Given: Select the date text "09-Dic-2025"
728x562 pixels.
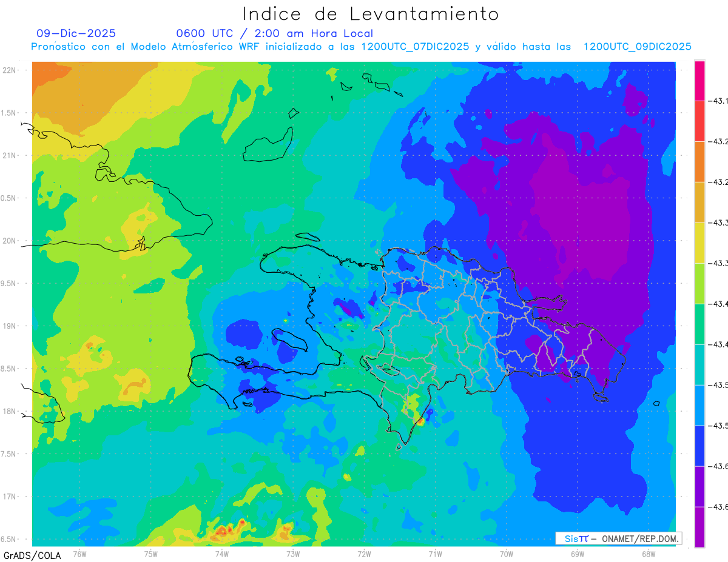Looking at the screenshot, I should [x=76, y=33].
